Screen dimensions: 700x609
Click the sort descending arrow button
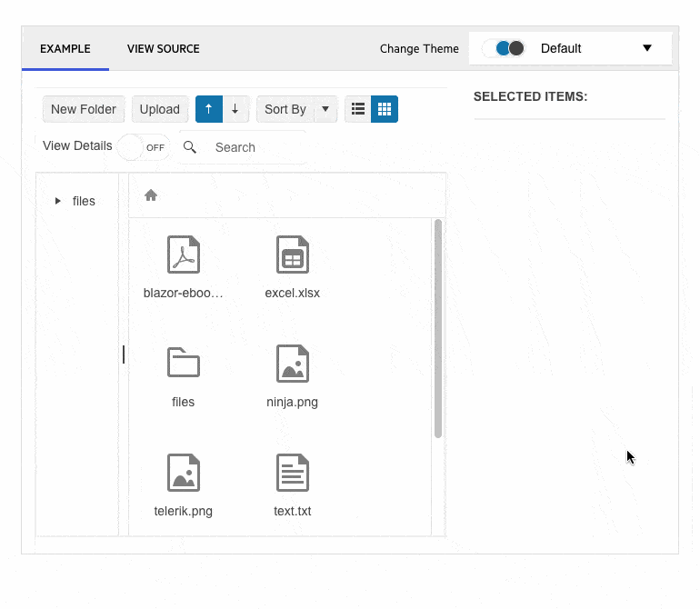(x=235, y=109)
